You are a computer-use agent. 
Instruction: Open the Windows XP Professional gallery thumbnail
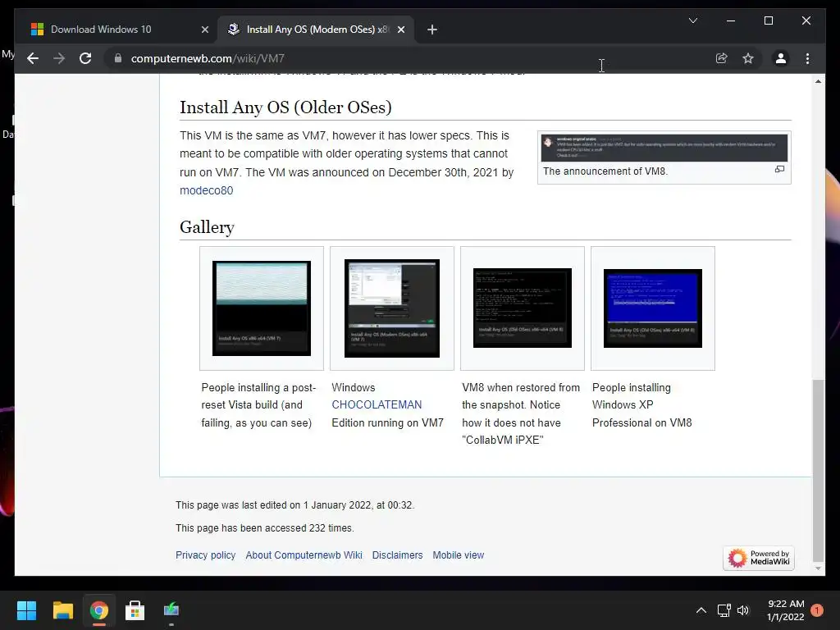(x=652, y=308)
